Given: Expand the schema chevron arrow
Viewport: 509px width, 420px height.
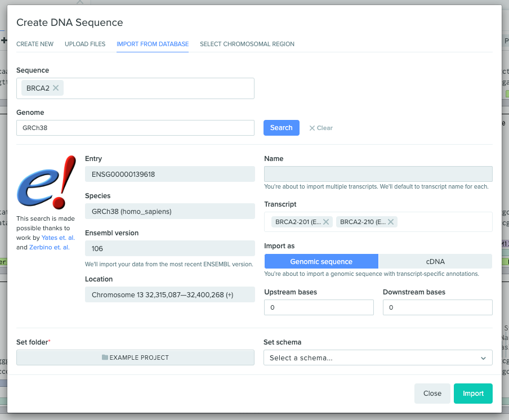Looking at the screenshot, I should tap(483, 358).
